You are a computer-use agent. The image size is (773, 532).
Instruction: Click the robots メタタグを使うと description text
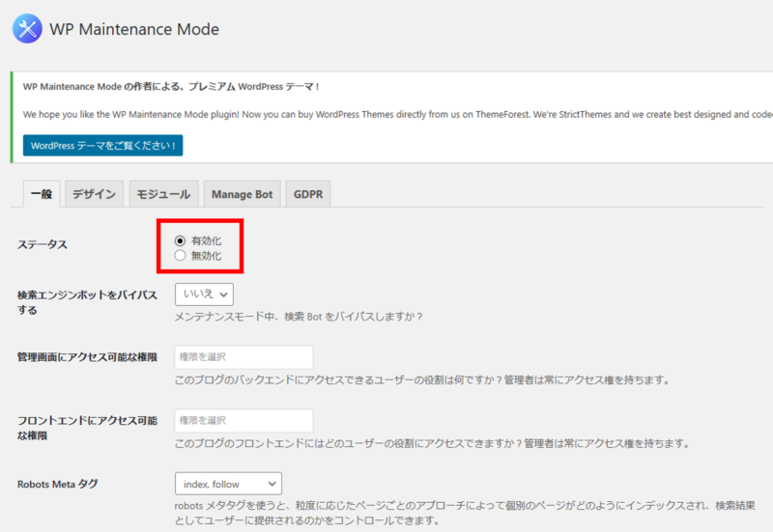pyautogui.click(x=465, y=513)
